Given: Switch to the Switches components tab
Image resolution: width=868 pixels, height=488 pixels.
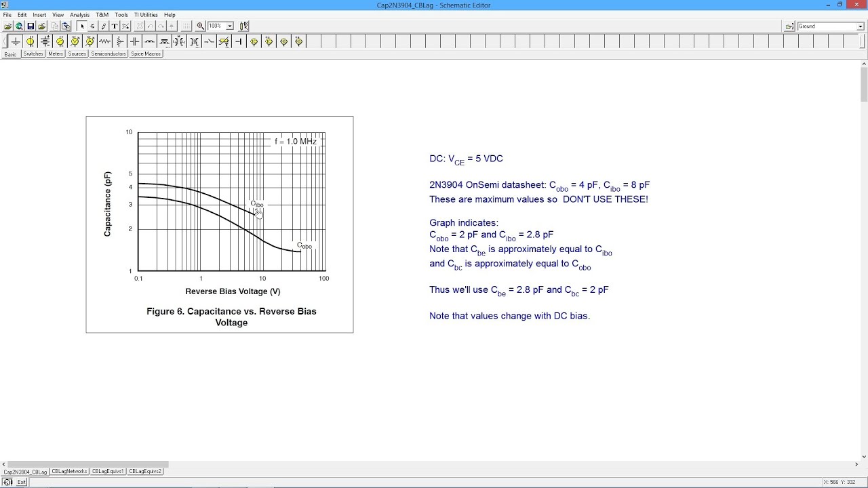Looking at the screenshot, I should 33,54.
